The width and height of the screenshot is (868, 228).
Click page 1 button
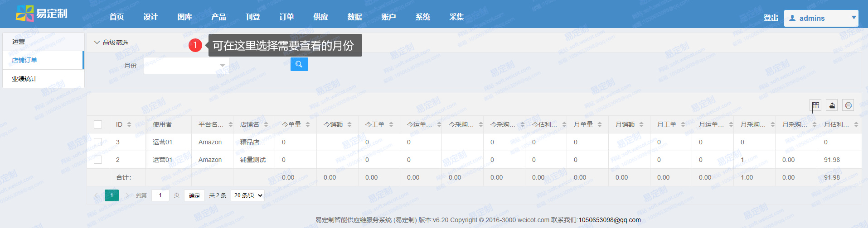[x=112, y=195]
